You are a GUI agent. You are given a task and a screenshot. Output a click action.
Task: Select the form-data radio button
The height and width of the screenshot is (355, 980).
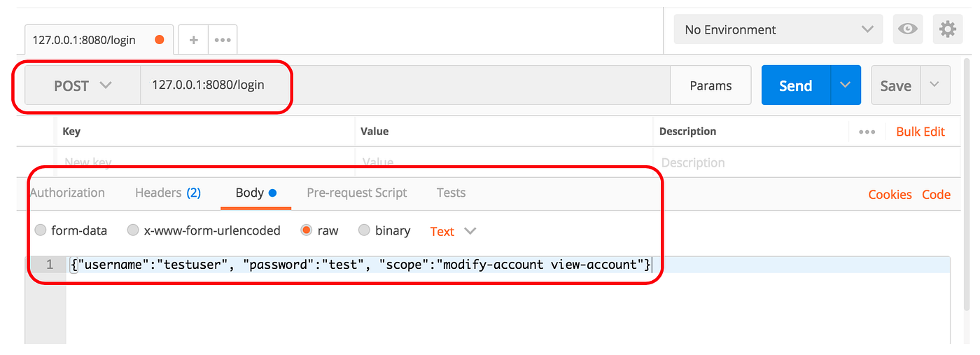point(41,230)
